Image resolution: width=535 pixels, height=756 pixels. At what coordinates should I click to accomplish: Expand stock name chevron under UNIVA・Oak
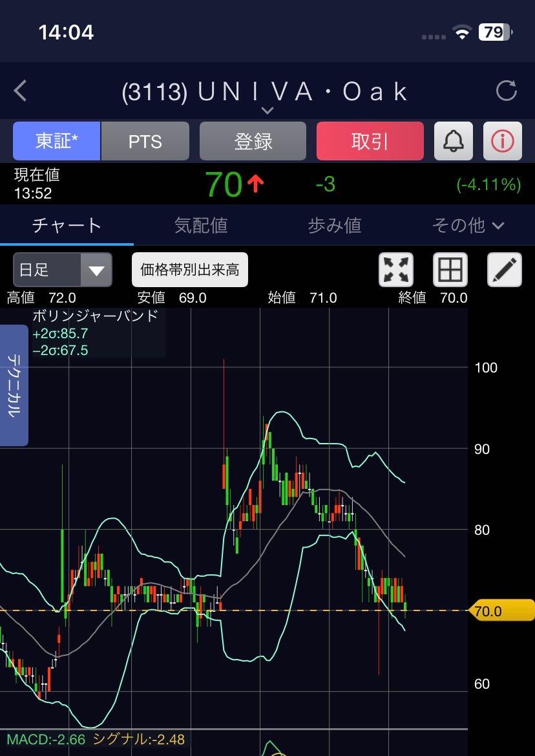(x=267, y=111)
